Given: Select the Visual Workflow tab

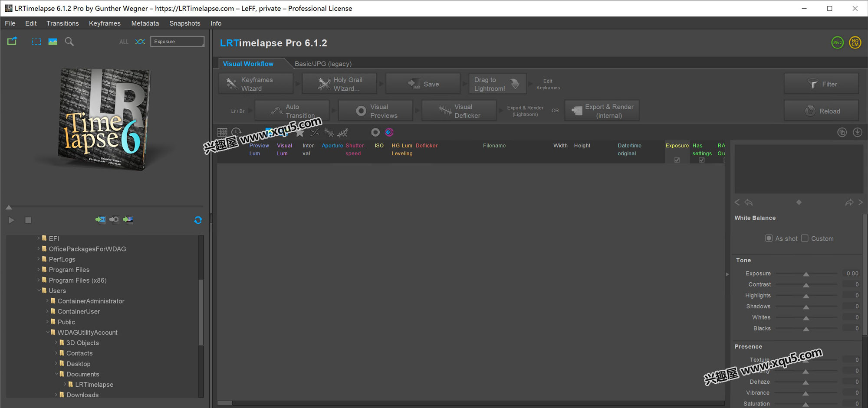Looking at the screenshot, I should click(248, 64).
